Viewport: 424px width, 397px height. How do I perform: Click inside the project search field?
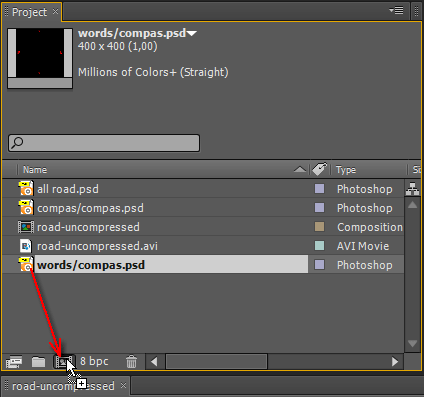pos(104,143)
